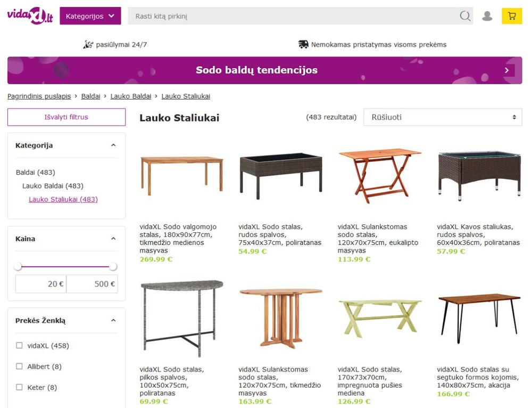
Task: Collapse the Kaina filter section
Action: click(x=113, y=239)
